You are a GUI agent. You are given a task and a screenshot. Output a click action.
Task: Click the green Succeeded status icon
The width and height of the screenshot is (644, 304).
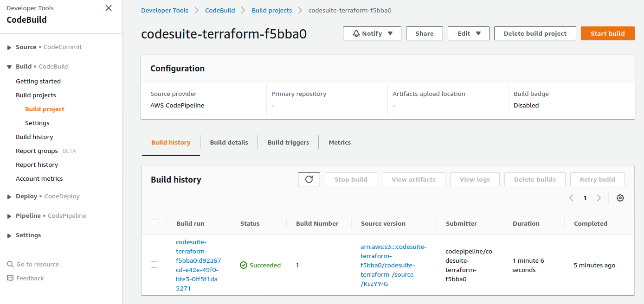pos(244,265)
